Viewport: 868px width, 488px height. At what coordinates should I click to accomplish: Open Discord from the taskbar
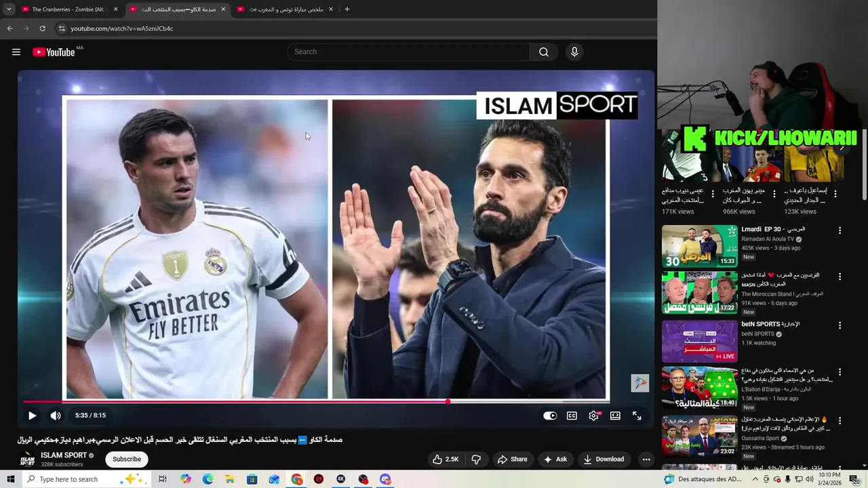click(385, 479)
